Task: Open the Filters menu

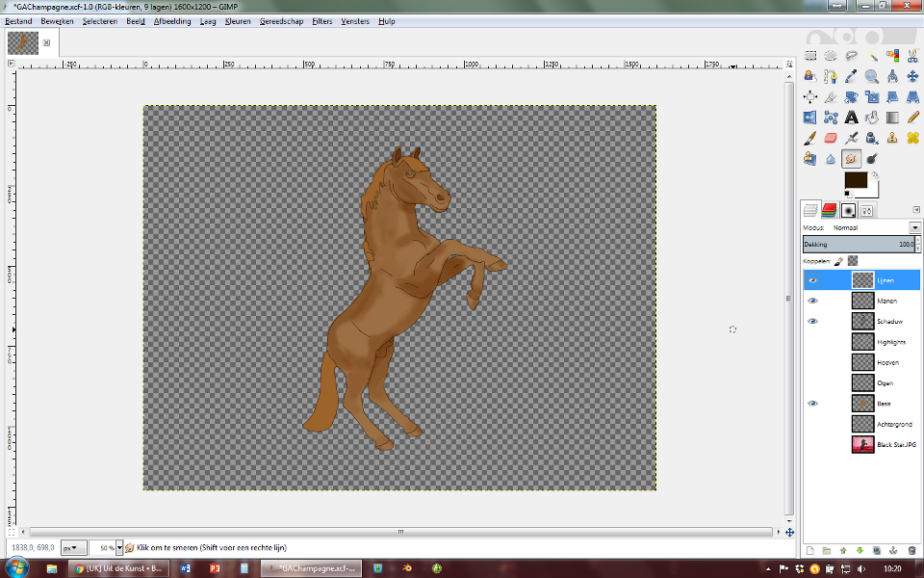Action: (x=322, y=20)
